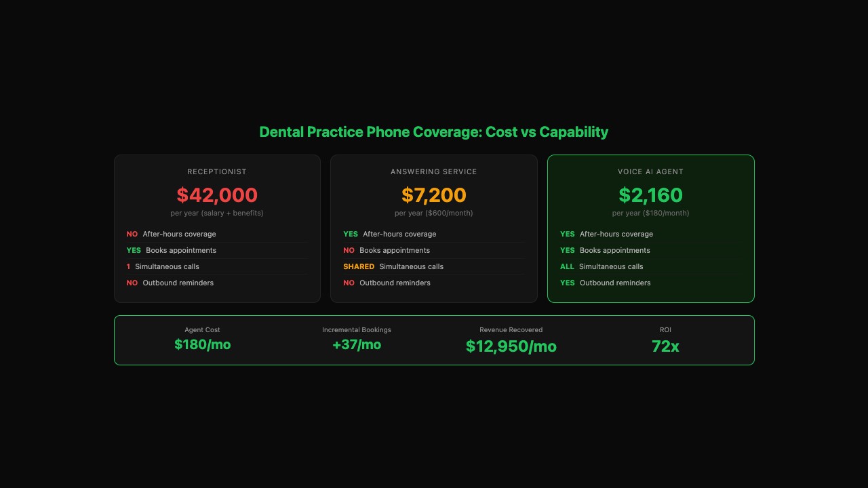Select the Voice AI Agent highlighted card
This screenshot has height=488, width=868.
(x=651, y=228)
